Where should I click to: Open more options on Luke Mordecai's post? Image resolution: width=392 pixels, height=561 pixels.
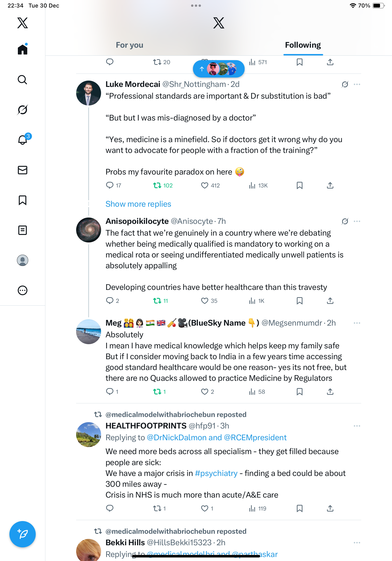357,85
